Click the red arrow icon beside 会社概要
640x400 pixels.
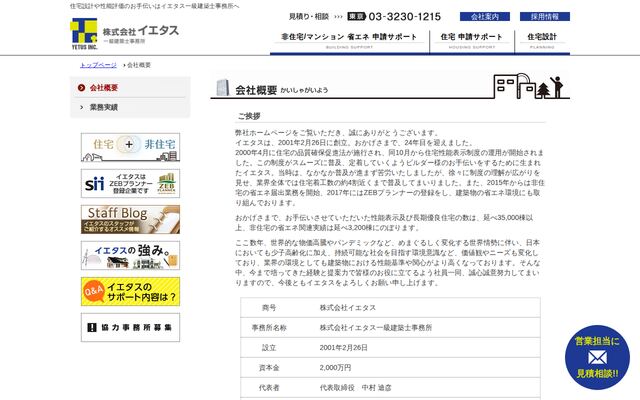coord(81,88)
